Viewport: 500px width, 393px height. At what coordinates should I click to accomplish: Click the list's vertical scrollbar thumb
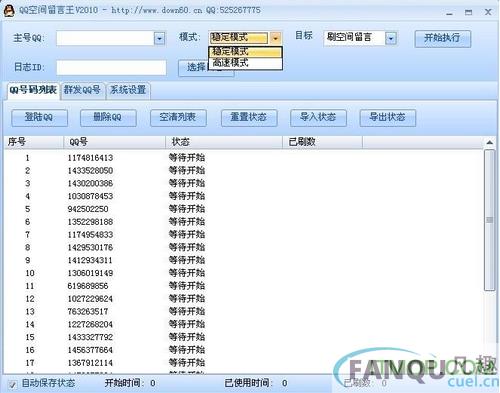coord(489,220)
